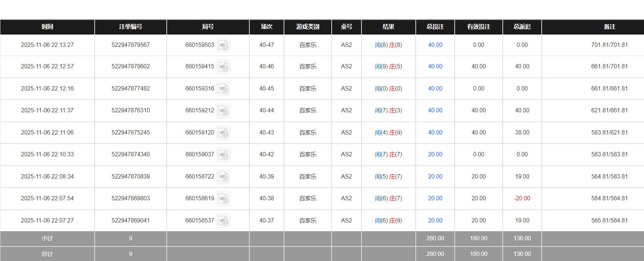Click replay icon beside round 660159212
The height and width of the screenshot is (261, 644).
click(x=223, y=111)
